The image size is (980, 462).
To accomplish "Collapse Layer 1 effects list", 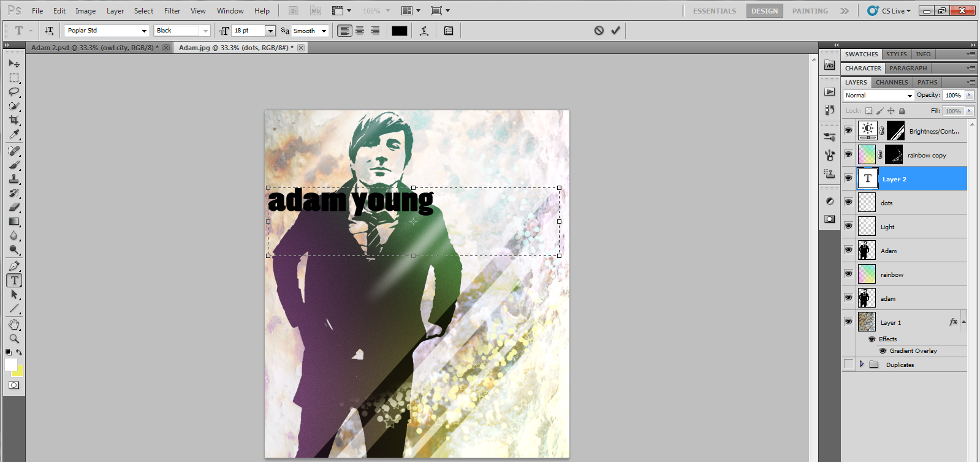I will click(x=963, y=322).
